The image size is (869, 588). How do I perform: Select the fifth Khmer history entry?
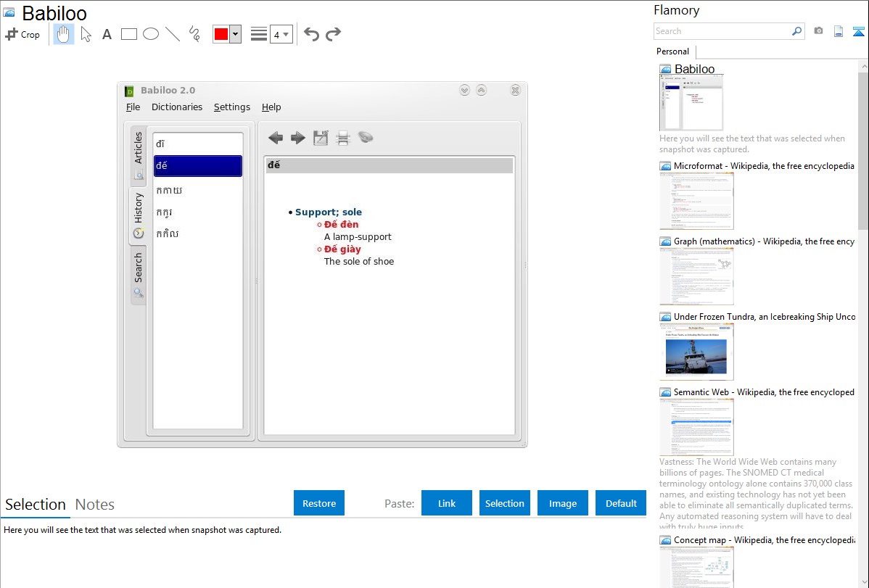(198, 234)
